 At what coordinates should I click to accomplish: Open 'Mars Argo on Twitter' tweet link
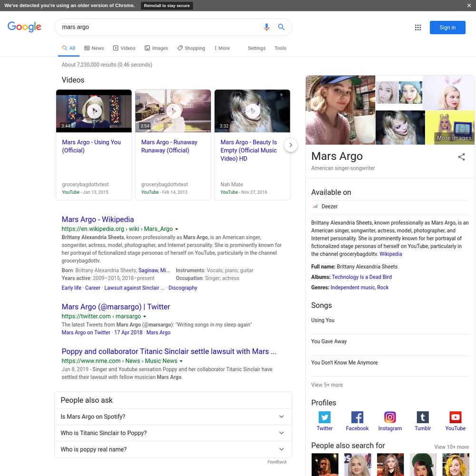tap(86, 332)
